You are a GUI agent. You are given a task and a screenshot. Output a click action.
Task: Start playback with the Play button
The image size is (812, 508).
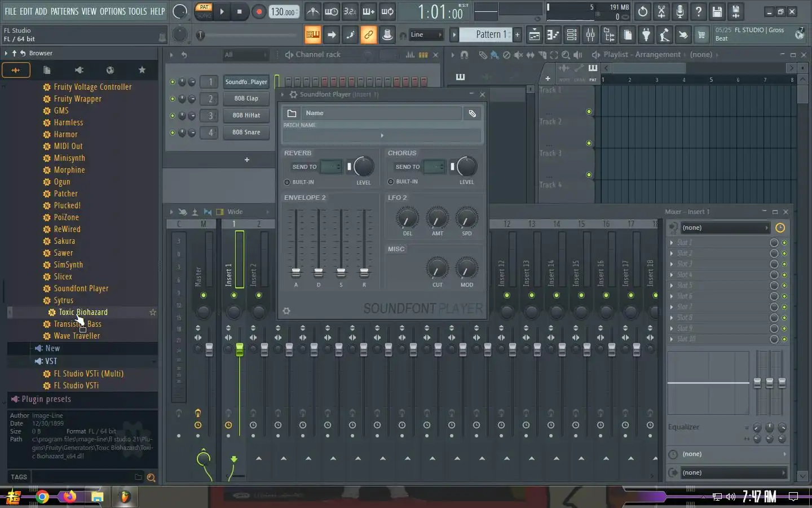coord(222,11)
